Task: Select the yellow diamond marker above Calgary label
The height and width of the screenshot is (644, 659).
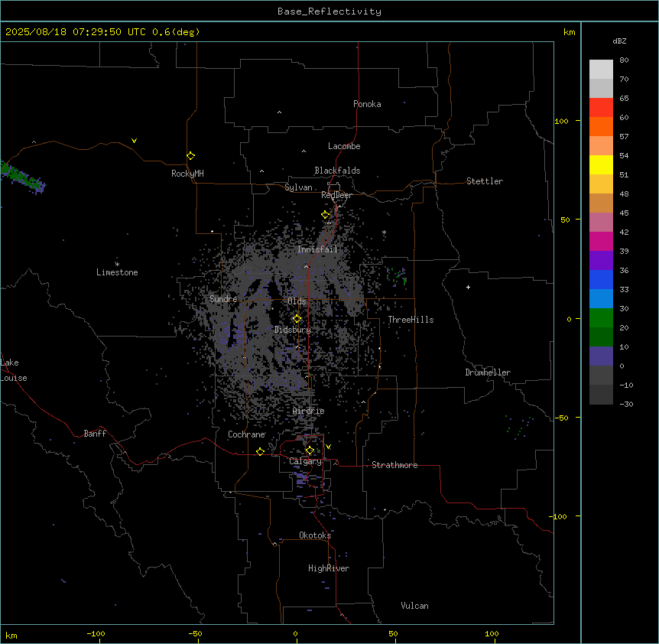Action: 310,450
